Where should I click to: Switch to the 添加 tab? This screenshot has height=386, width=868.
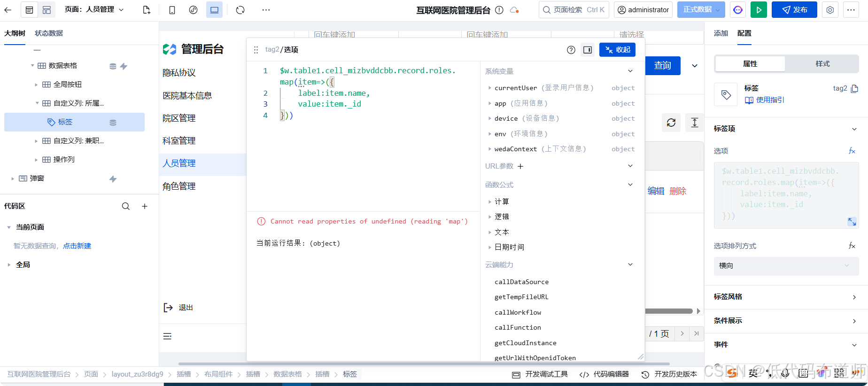click(721, 33)
